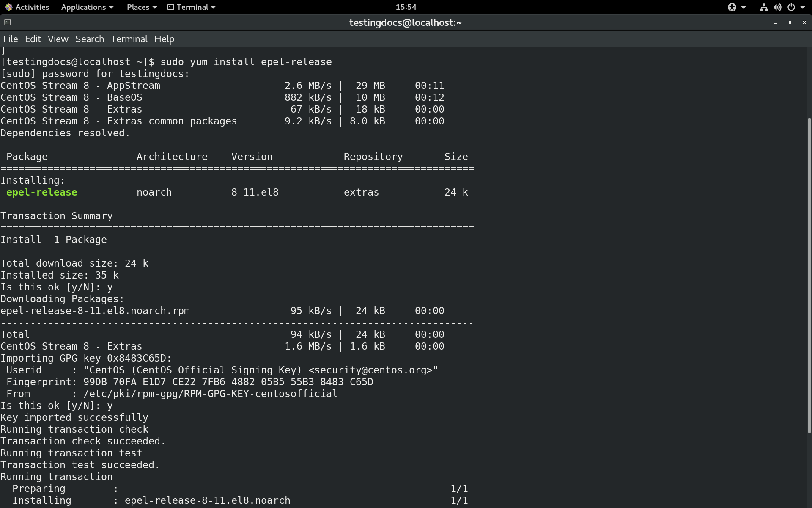Click the 'Repository' column header
Viewport: 812px width, 508px height.
(x=373, y=157)
